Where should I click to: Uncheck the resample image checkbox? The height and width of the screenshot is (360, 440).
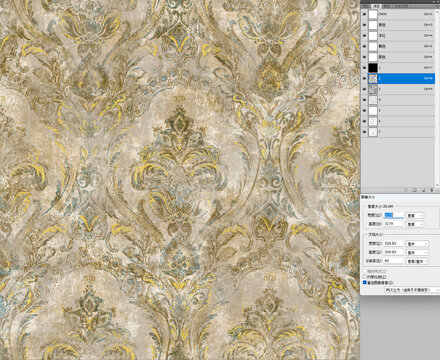point(365,282)
